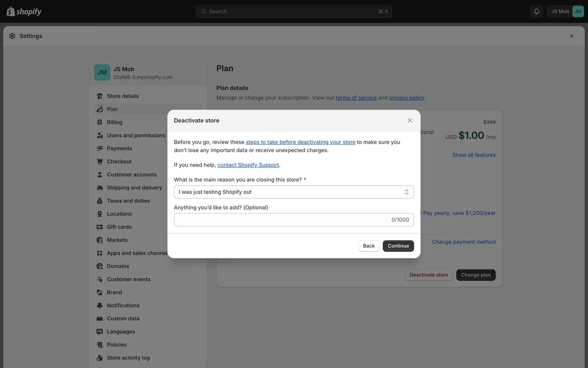Close the Deactivate store dialog
The image size is (588, 368).
coord(410,121)
